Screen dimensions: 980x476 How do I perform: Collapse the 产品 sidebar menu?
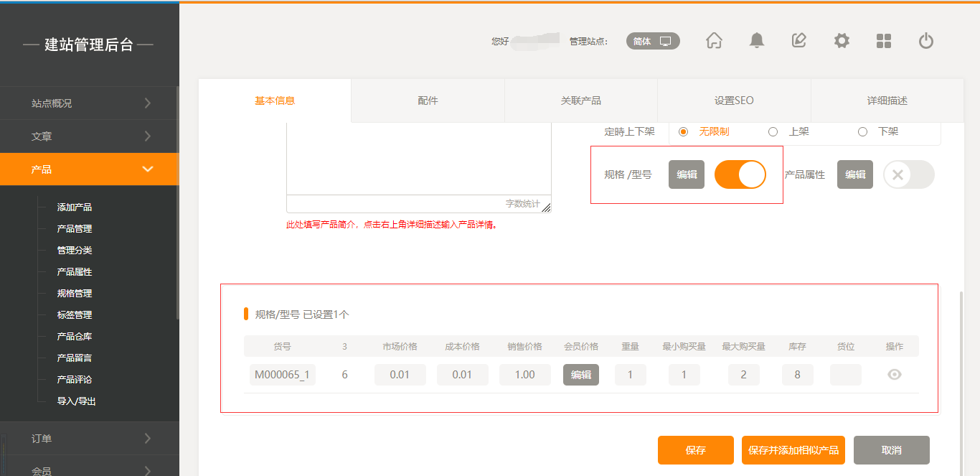(x=90, y=169)
